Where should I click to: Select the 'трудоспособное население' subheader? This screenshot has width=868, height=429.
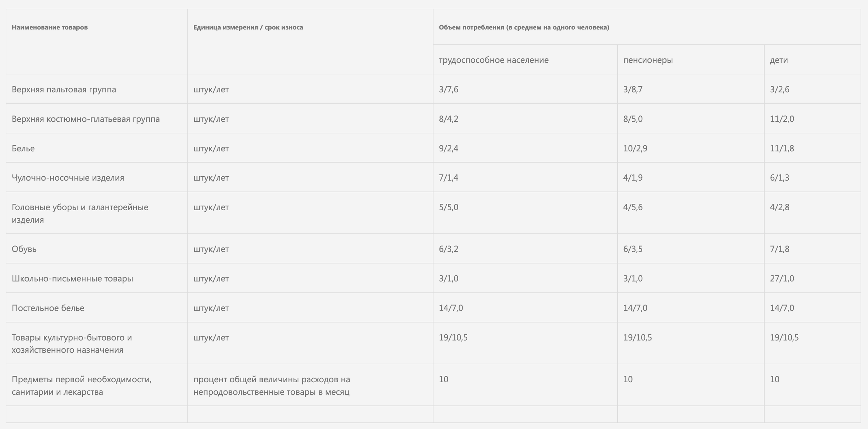coord(493,60)
